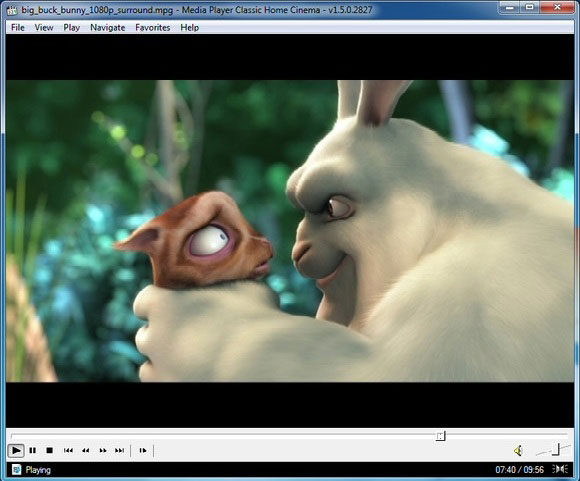Click the status bar file icon beside Playing
The image size is (580, 481).
click(x=17, y=470)
